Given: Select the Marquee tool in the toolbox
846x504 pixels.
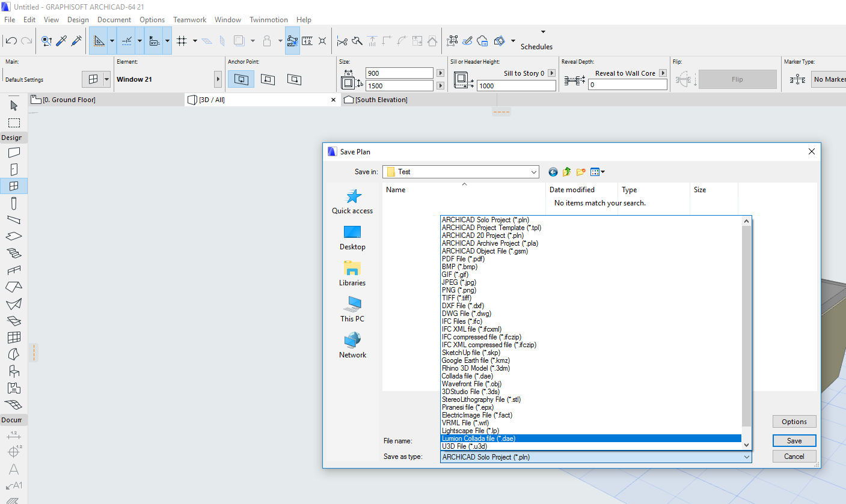Looking at the screenshot, I should pyautogui.click(x=14, y=123).
